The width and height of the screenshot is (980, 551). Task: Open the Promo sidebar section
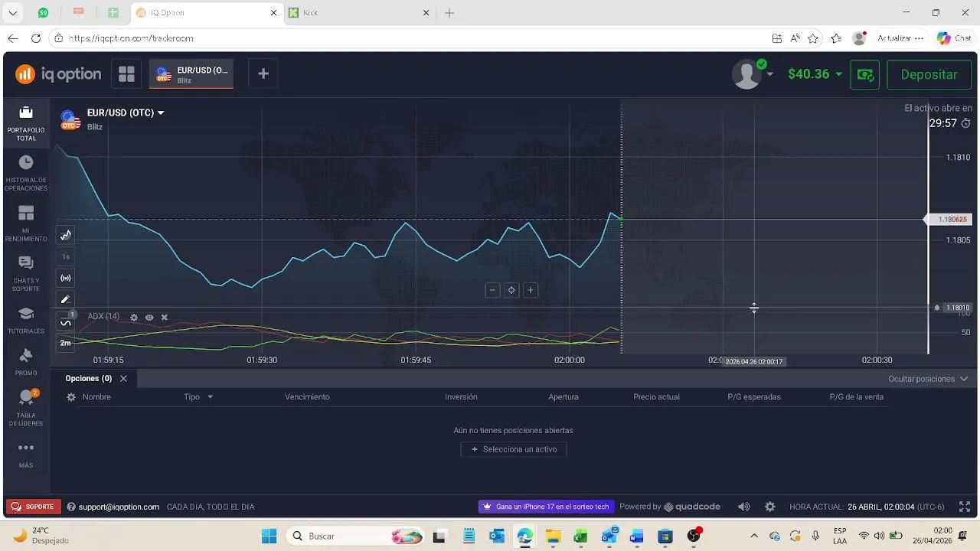coord(26,363)
